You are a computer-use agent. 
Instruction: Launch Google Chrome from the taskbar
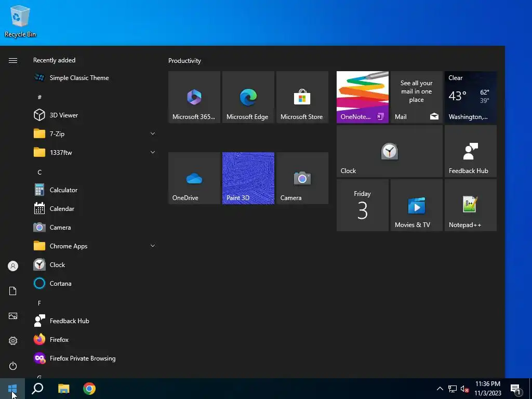click(x=89, y=389)
